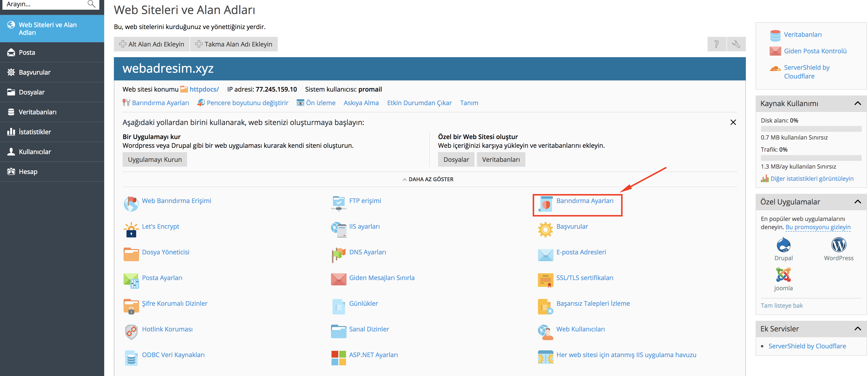Image resolution: width=868 pixels, height=376 pixels.
Task: Click the question mark help icon
Action: click(717, 44)
